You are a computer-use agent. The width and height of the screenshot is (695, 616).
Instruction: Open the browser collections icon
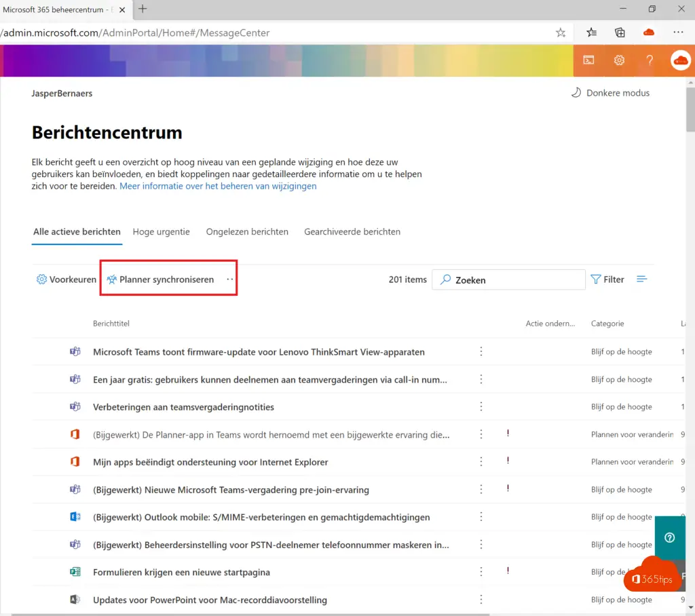click(x=620, y=33)
